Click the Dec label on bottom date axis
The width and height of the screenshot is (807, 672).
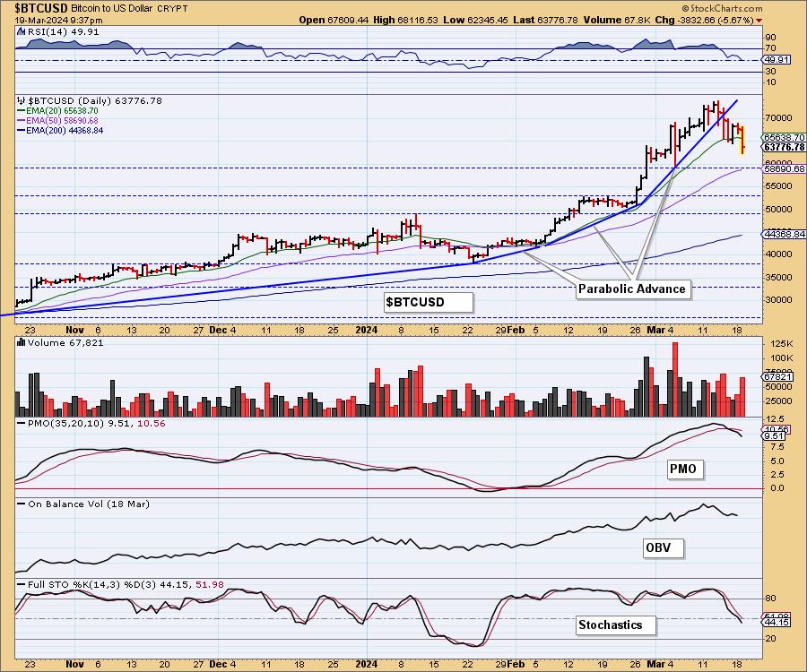[218, 664]
